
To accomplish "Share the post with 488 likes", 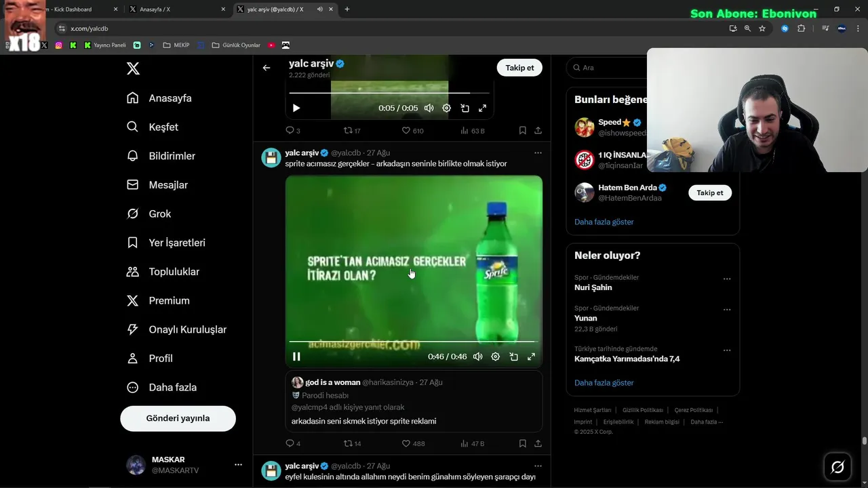I will [x=538, y=444].
